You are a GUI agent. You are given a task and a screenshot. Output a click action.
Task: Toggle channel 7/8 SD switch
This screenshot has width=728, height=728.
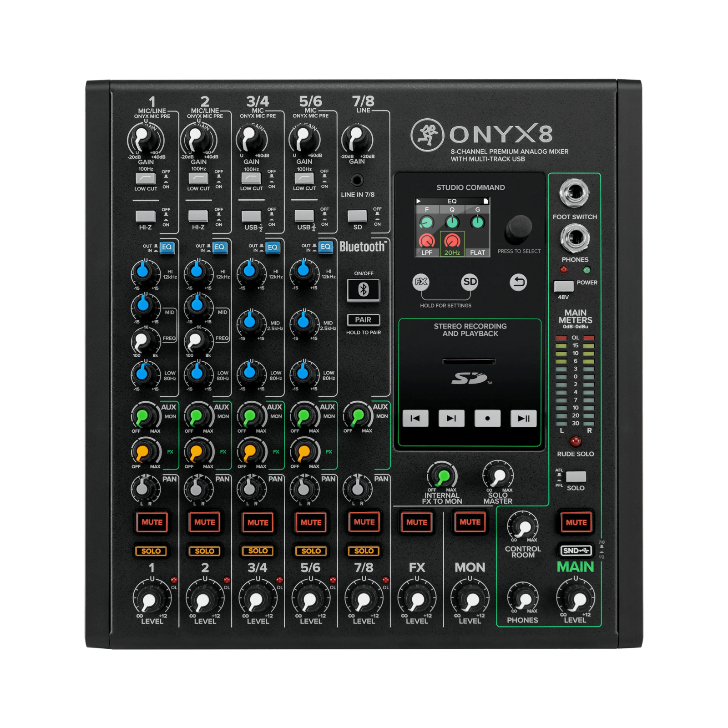point(357,215)
